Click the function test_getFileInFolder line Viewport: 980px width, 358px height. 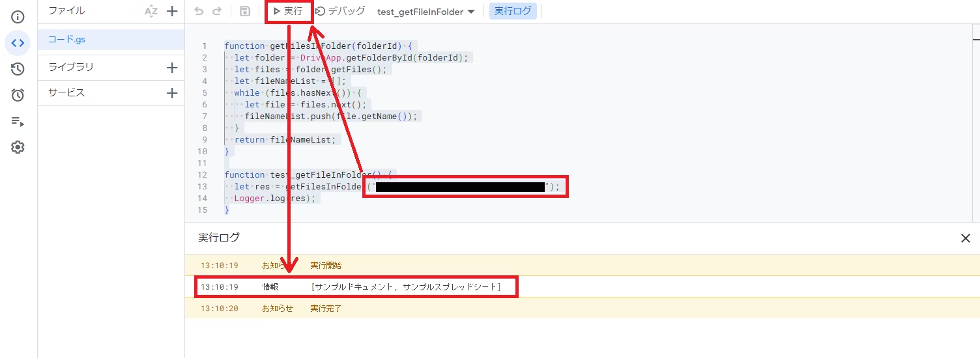[x=308, y=175]
